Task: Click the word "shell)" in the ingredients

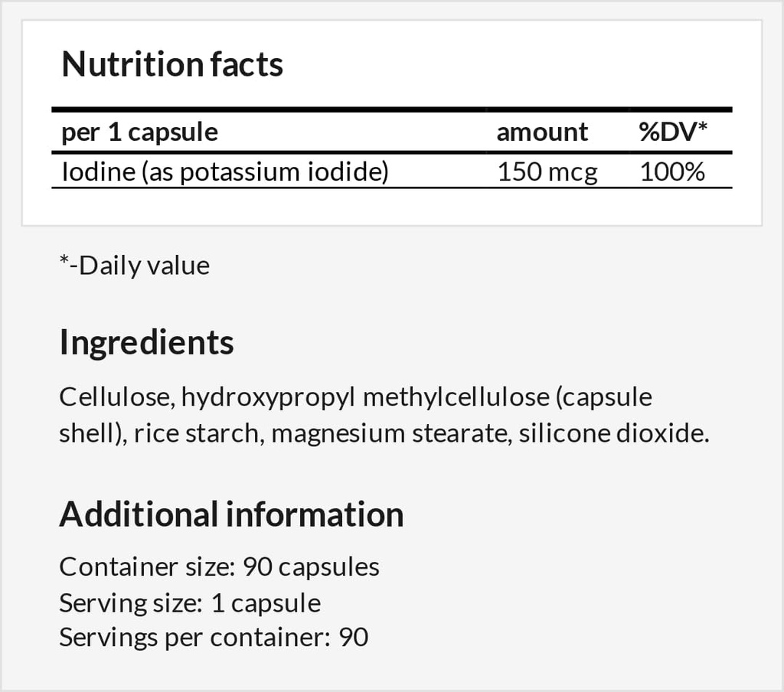Action: (x=92, y=433)
